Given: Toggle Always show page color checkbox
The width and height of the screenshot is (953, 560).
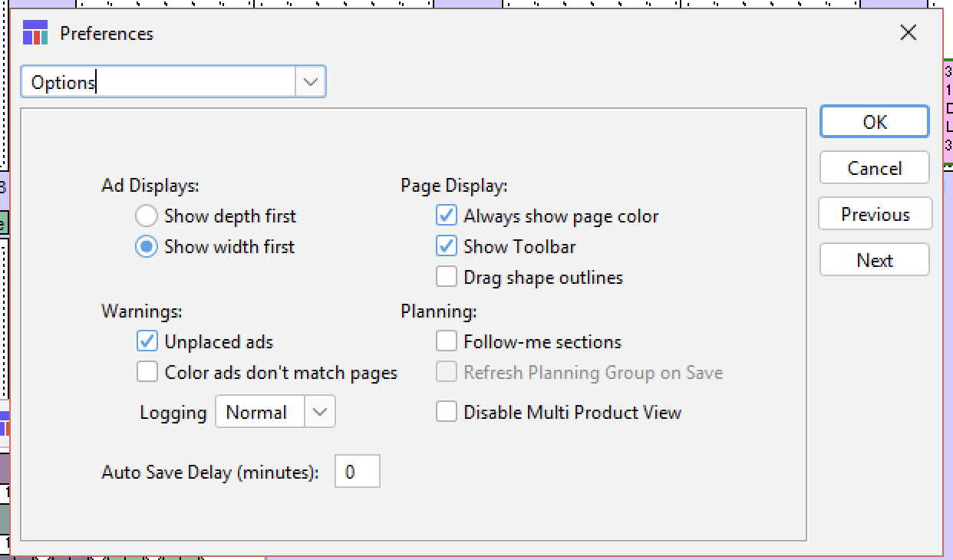Looking at the screenshot, I should 447,216.
